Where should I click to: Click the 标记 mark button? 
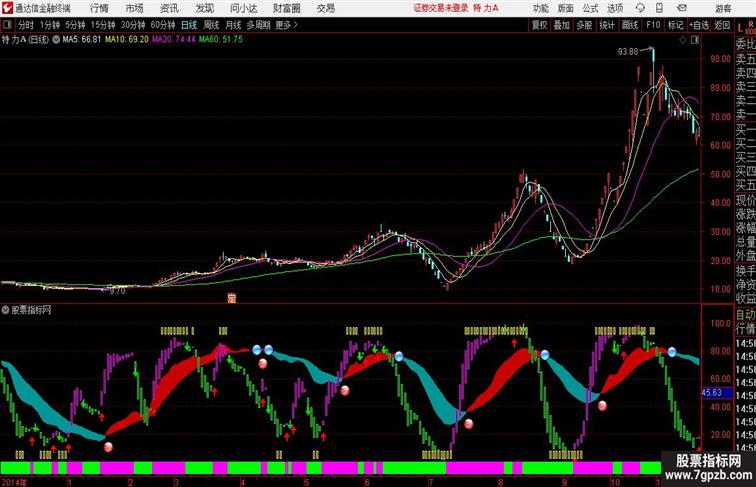coord(675,25)
